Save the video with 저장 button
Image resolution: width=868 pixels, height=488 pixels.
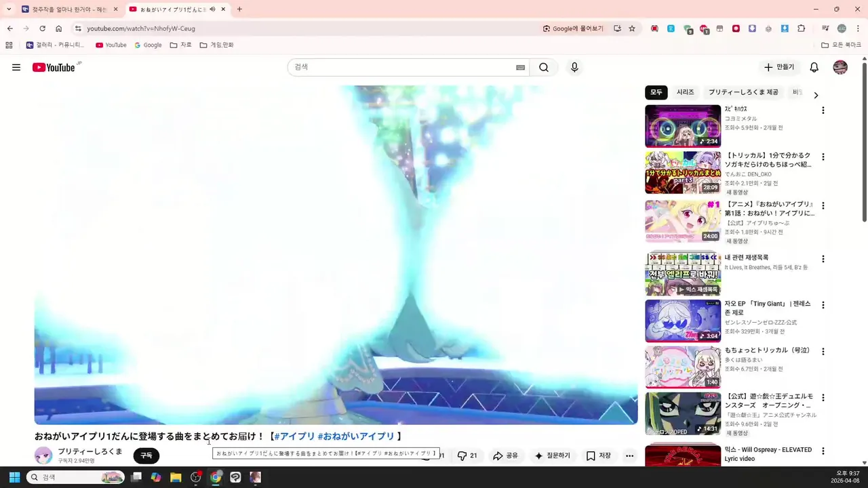(x=599, y=456)
